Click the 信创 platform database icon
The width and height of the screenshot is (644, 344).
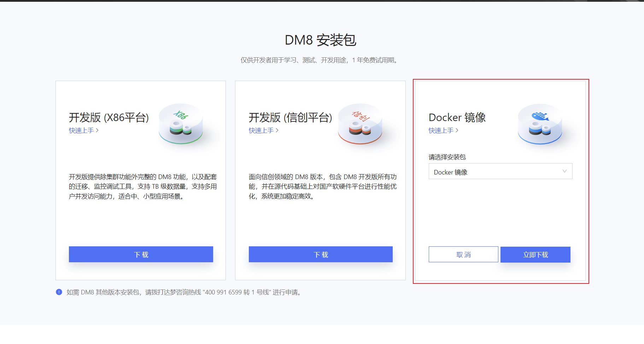[x=360, y=124]
